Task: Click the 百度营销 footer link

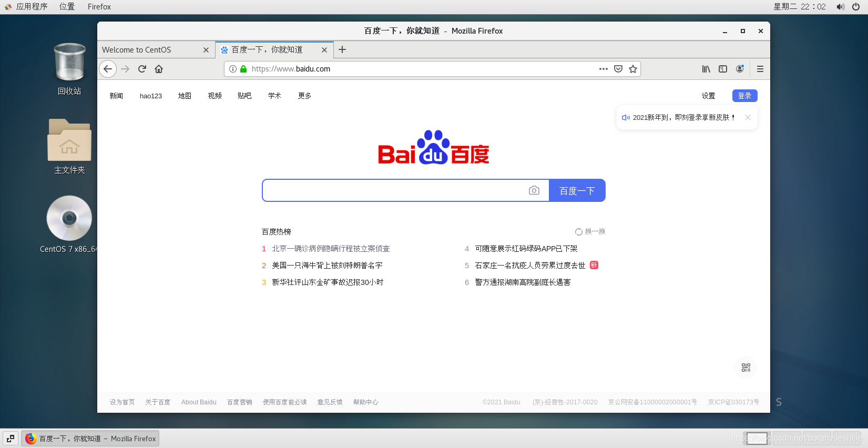Action: tap(240, 402)
